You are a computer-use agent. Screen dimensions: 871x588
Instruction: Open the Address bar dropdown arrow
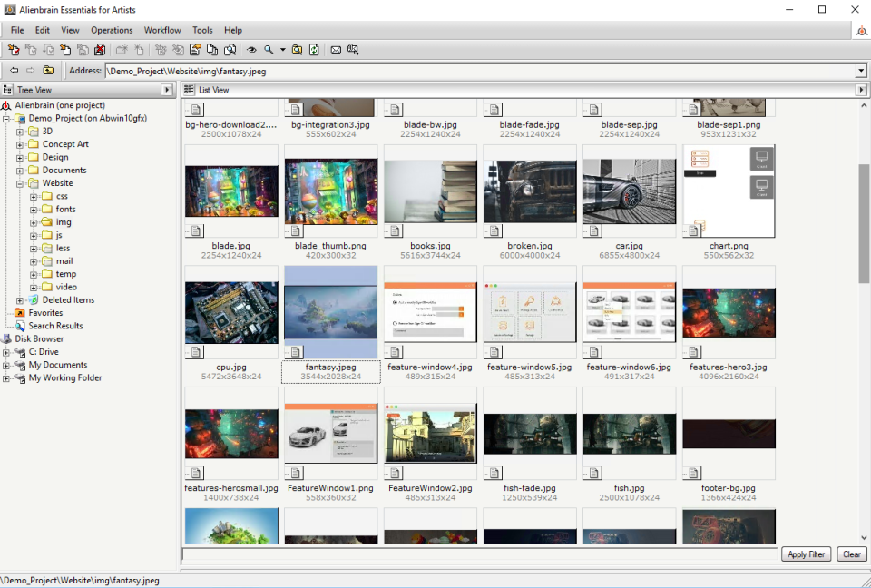[x=861, y=71]
